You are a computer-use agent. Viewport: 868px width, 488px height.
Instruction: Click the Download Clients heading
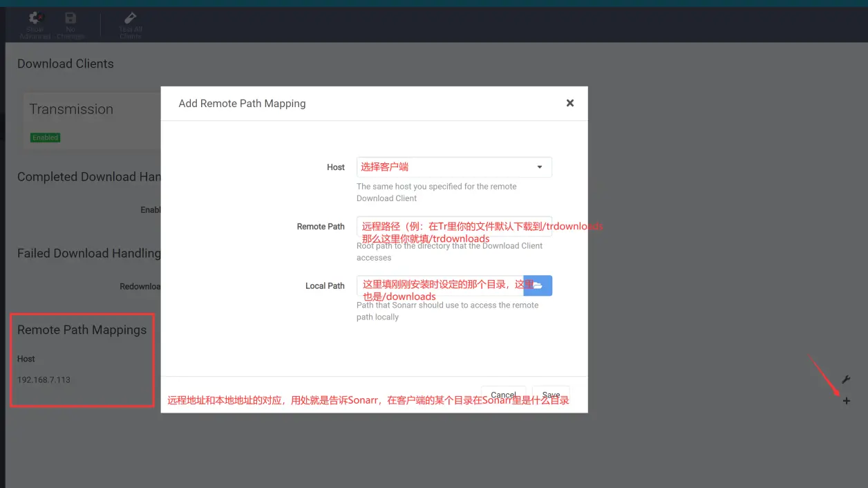(65, 64)
